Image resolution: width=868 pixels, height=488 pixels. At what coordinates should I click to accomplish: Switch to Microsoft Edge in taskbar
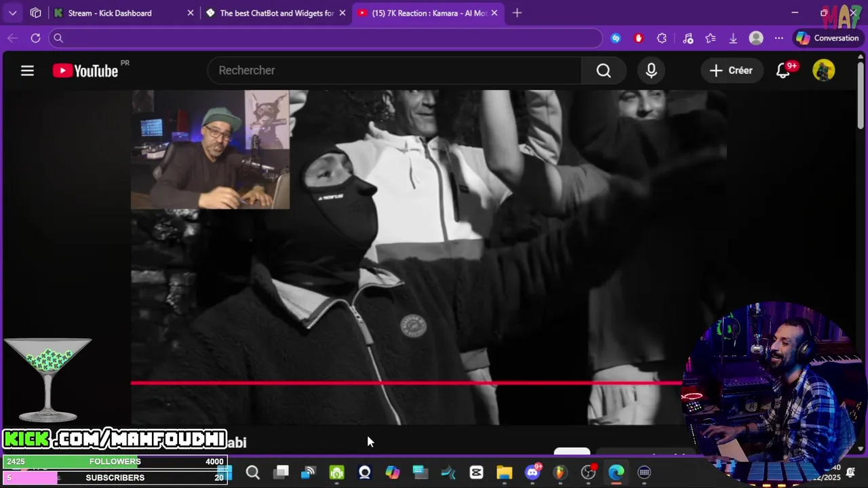pyautogui.click(x=616, y=472)
